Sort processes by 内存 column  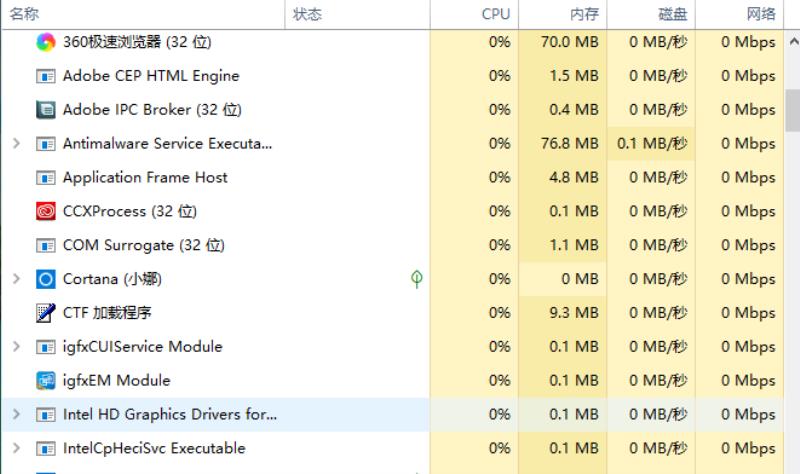click(x=562, y=14)
